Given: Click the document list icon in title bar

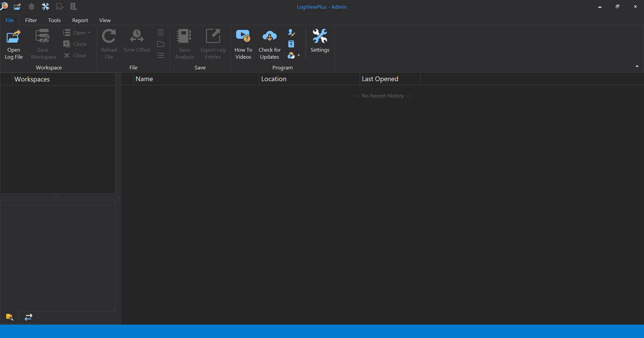Looking at the screenshot, I should (x=73, y=6).
